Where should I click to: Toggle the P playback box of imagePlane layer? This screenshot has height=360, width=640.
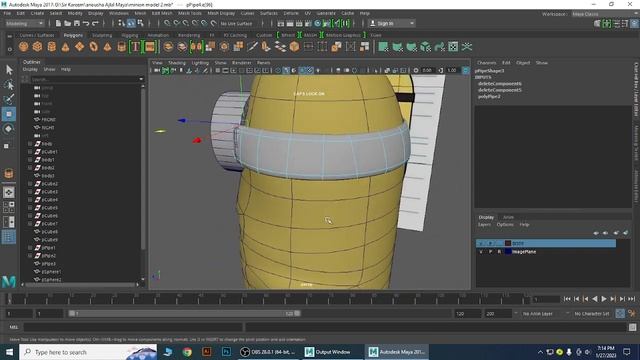(490, 252)
